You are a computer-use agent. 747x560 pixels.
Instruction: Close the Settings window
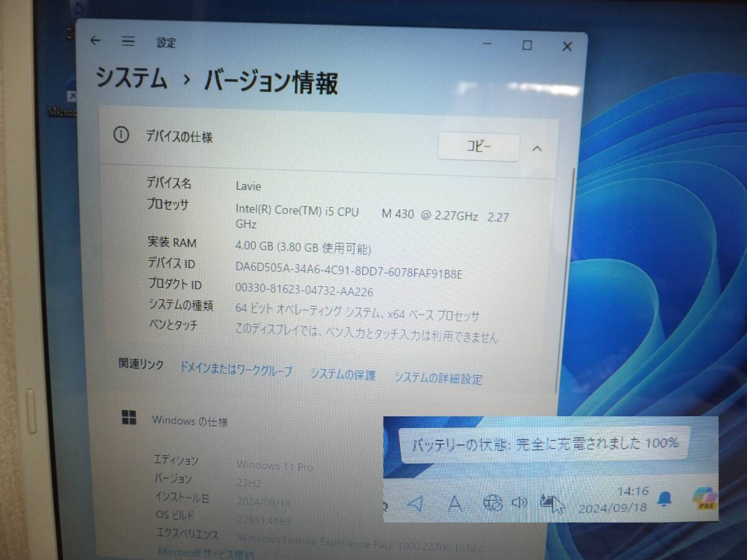(x=567, y=46)
